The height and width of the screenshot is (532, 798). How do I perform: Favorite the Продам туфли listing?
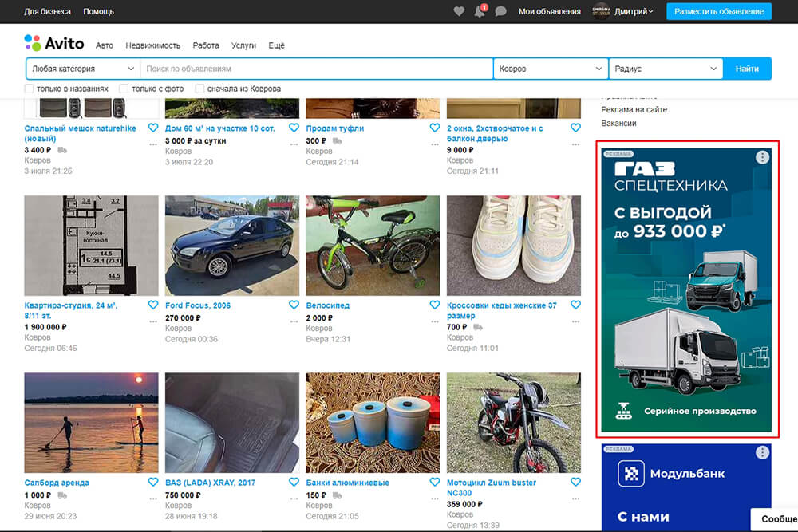[435, 128]
